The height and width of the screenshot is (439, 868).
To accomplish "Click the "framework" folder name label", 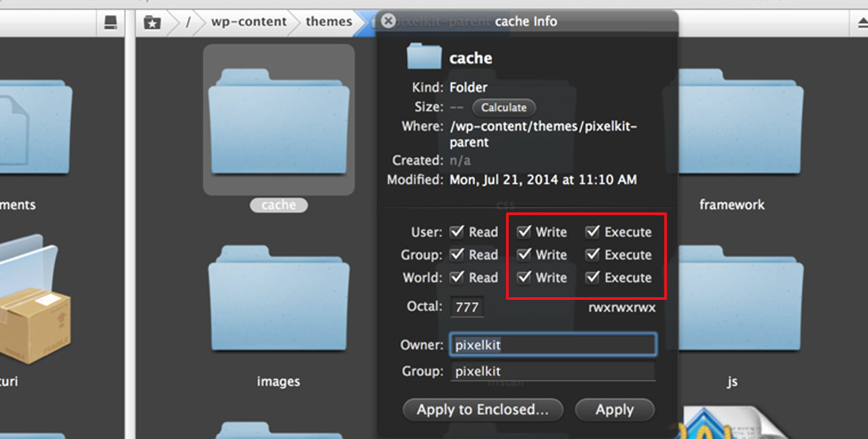I will (732, 205).
